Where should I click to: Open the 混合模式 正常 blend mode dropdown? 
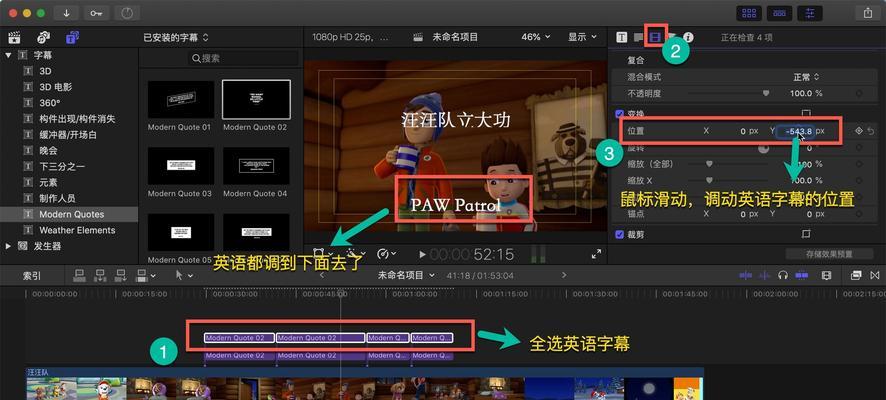pos(805,77)
